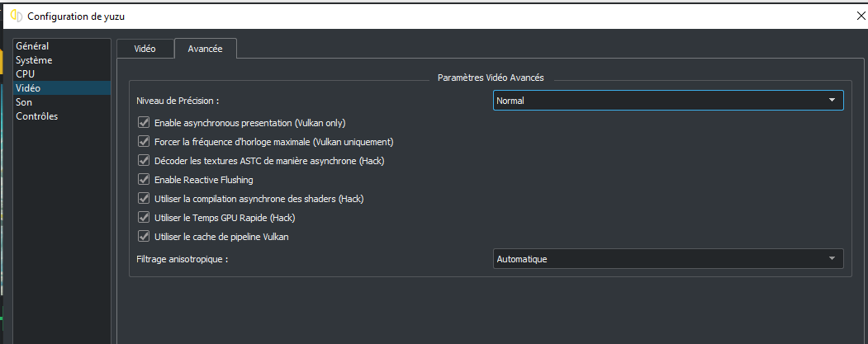Viewport: 868px width, 344px height.
Task: Select Système in the sidebar list
Action: tap(34, 60)
